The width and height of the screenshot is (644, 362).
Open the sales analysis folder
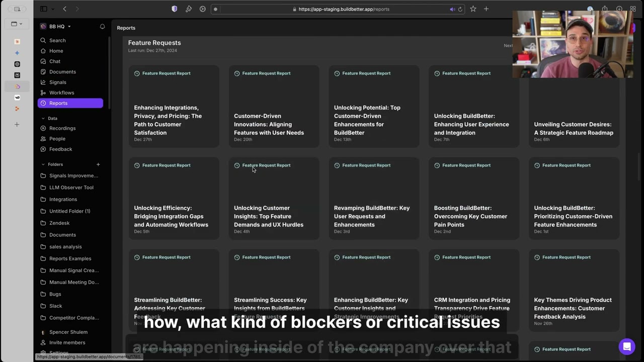pyautogui.click(x=70, y=247)
